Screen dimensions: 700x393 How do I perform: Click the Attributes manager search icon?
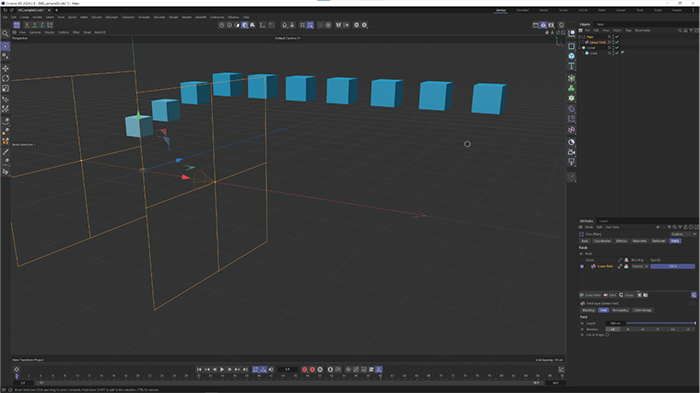click(x=675, y=227)
